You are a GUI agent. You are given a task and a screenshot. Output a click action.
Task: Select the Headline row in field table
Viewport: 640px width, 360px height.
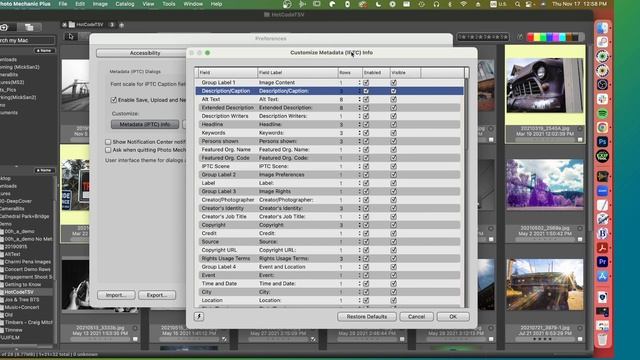coord(329,124)
